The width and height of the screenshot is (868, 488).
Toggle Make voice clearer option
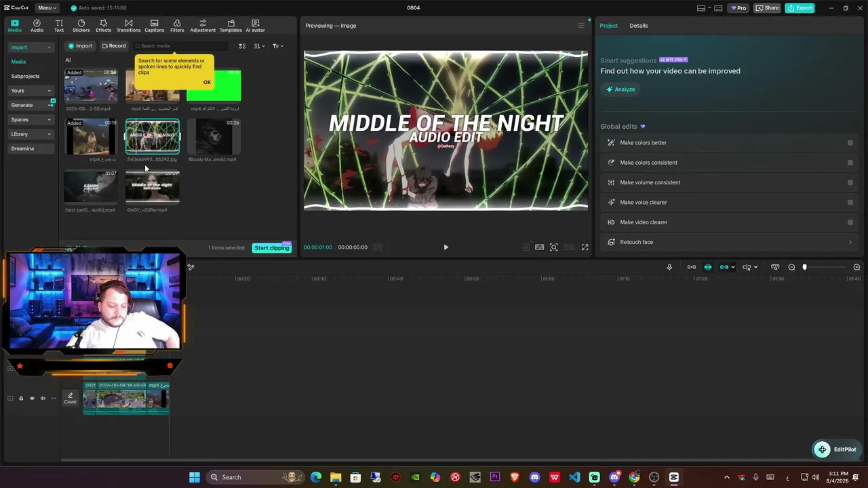[850, 202]
